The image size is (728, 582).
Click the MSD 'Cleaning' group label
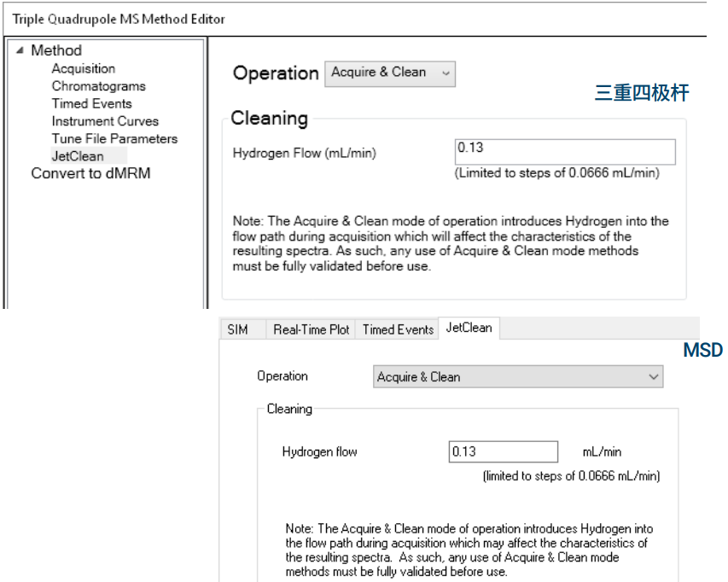(x=289, y=409)
